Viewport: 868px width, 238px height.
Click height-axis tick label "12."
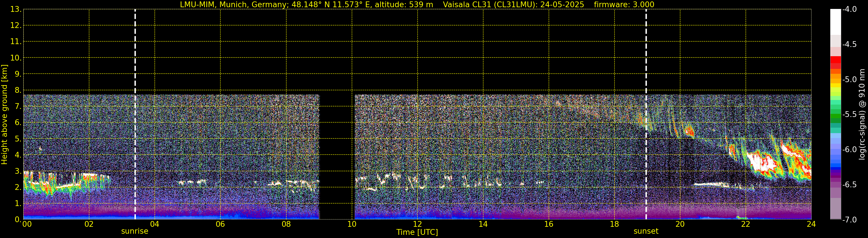tap(16, 25)
